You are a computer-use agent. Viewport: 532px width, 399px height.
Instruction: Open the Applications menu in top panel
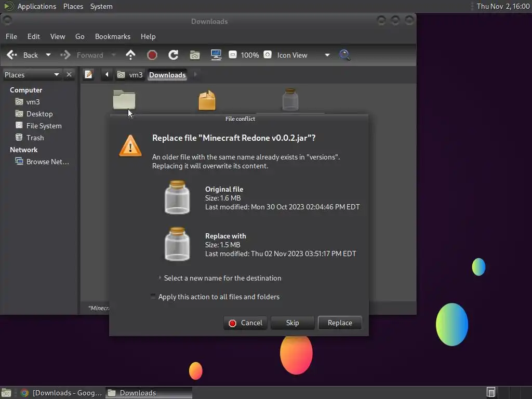click(37, 6)
